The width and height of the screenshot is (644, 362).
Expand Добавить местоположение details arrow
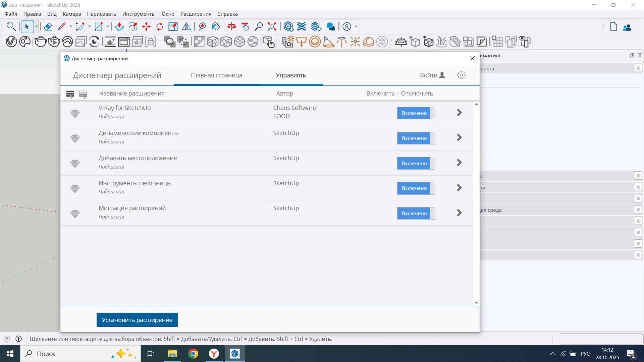(460, 163)
